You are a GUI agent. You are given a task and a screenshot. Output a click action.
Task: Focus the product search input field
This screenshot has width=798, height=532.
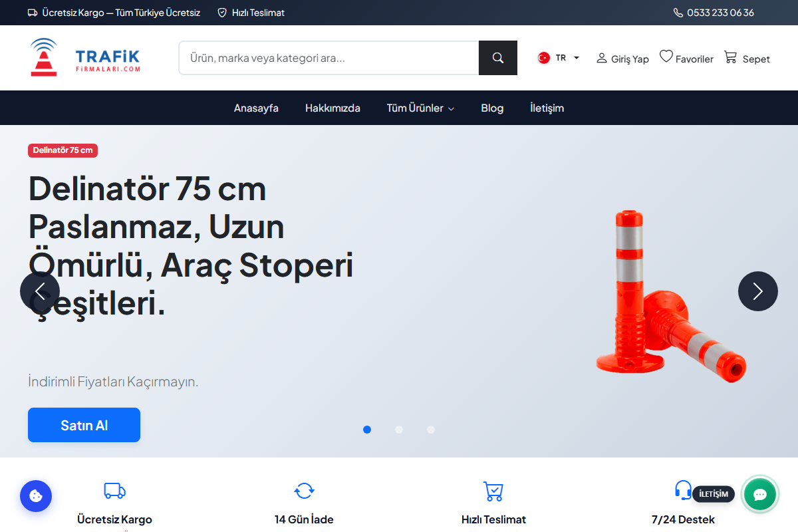(x=329, y=58)
